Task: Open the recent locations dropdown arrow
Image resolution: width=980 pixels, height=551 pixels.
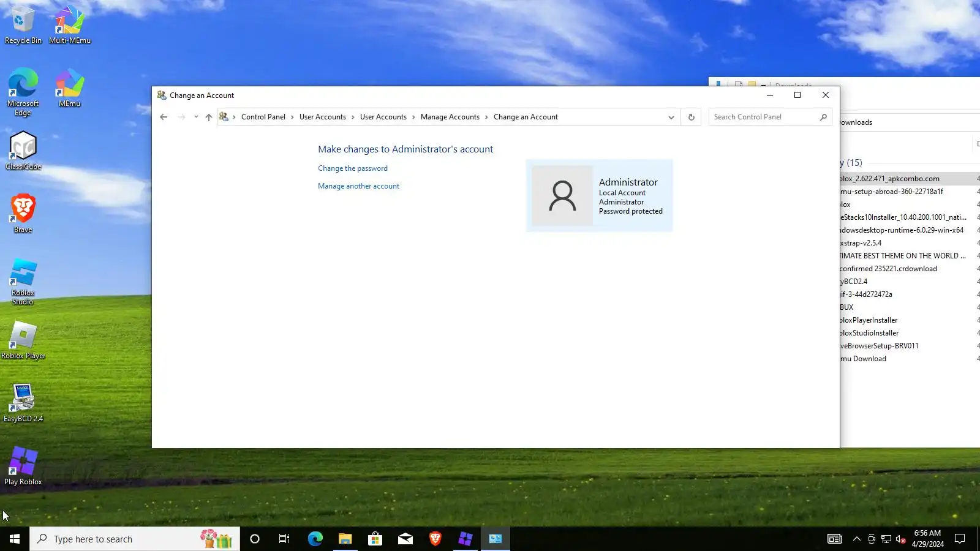Action: point(196,117)
